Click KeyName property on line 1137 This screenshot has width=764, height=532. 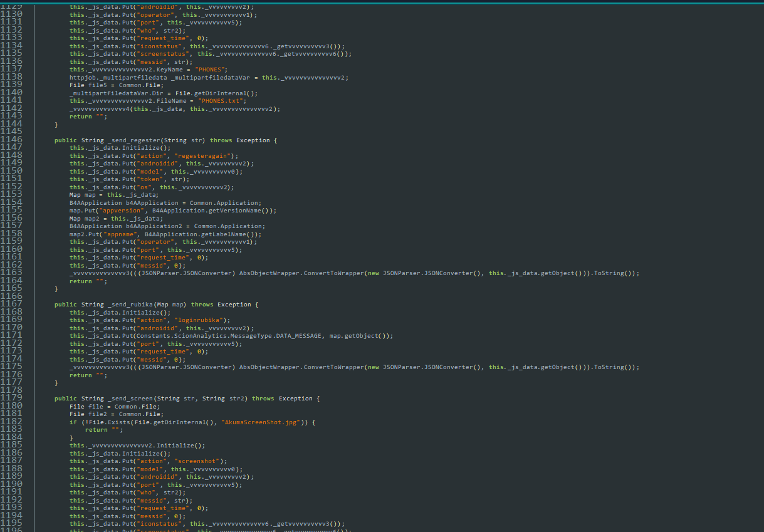point(170,70)
